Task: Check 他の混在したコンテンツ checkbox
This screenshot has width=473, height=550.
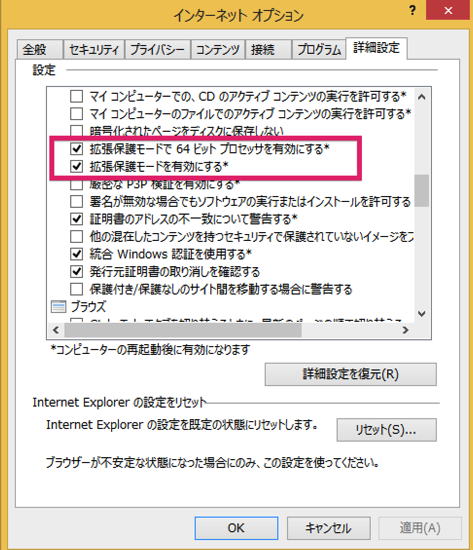Action: (x=76, y=236)
